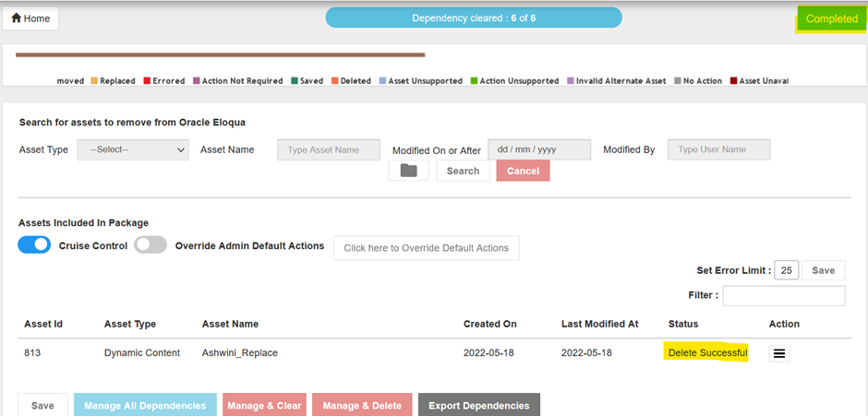Click the Home icon button

pos(31,18)
